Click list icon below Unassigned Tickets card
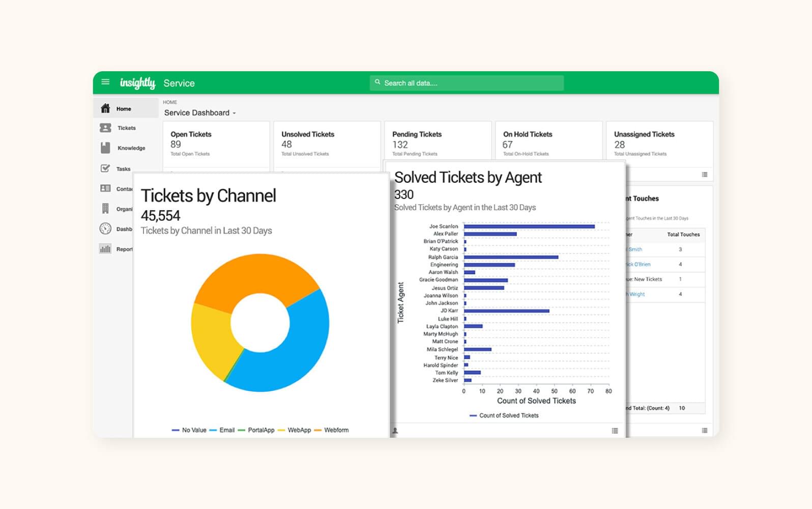812x509 pixels. click(x=705, y=175)
